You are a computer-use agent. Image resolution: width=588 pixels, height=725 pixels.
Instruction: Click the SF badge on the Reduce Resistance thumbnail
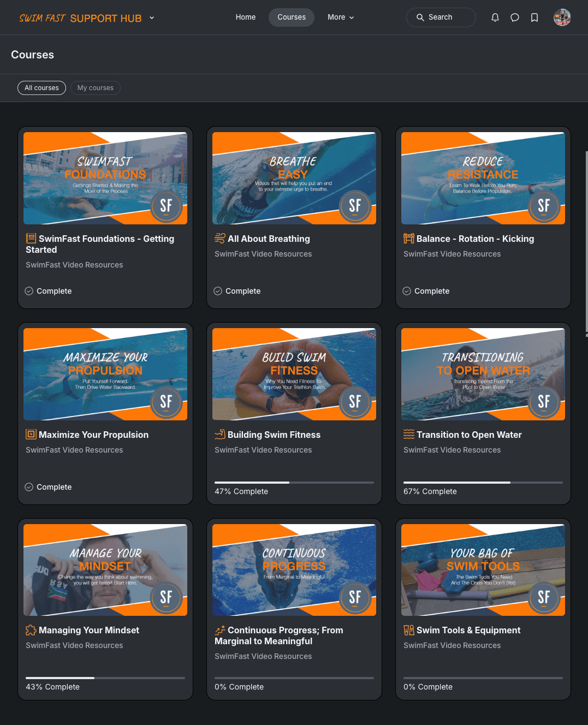pos(544,207)
